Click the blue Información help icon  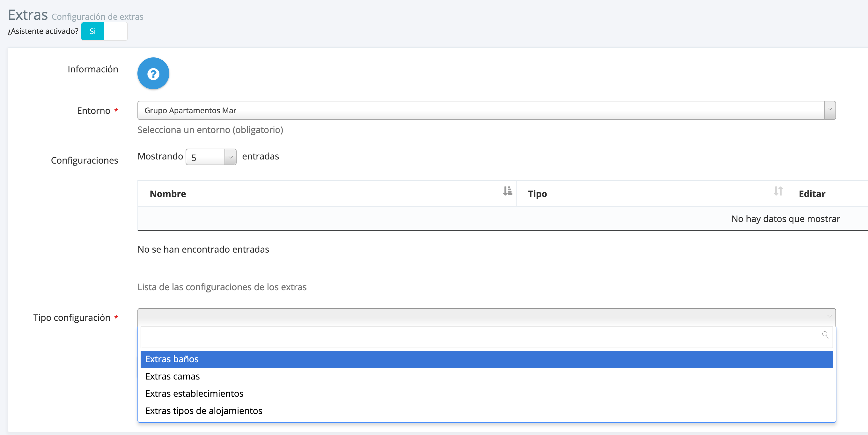click(x=153, y=73)
